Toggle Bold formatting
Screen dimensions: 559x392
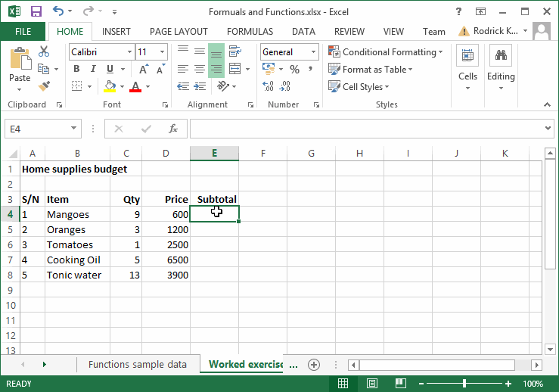click(x=76, y=70)
